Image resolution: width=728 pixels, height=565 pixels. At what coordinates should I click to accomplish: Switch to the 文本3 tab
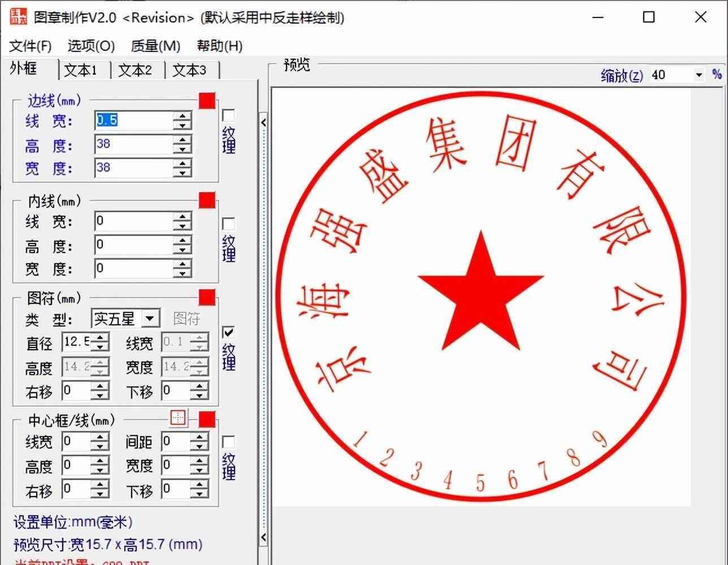click(189, 70)
